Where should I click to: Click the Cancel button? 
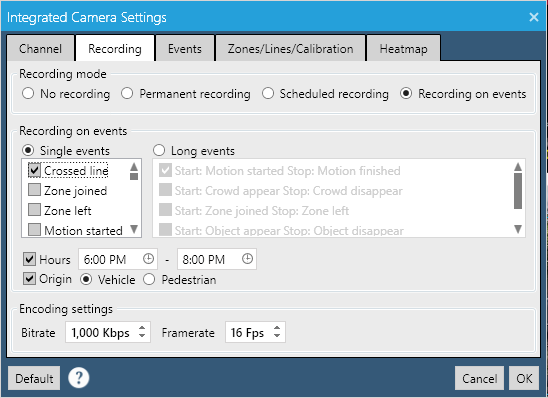click(x=479, y=378)
